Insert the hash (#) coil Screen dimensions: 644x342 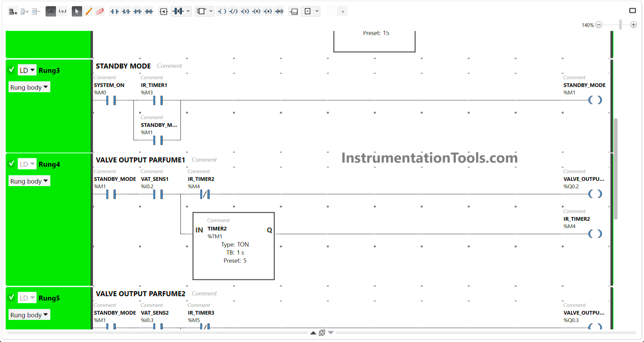point(268,12)
